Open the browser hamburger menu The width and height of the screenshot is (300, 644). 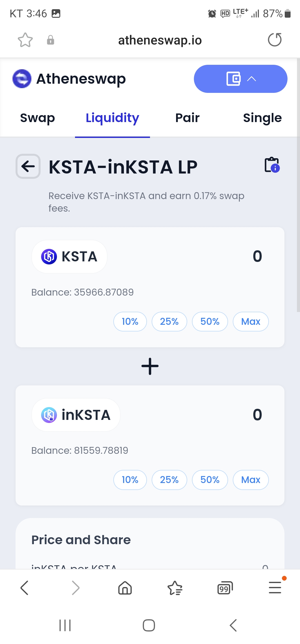(x=275, y=587)
